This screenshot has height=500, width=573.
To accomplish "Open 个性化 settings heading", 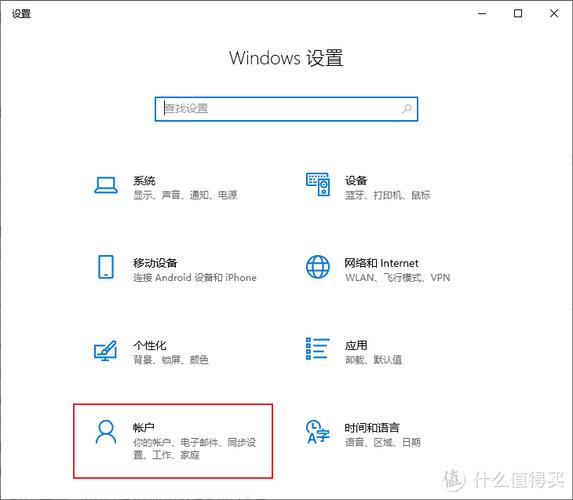I will click(x=150, y=345).
